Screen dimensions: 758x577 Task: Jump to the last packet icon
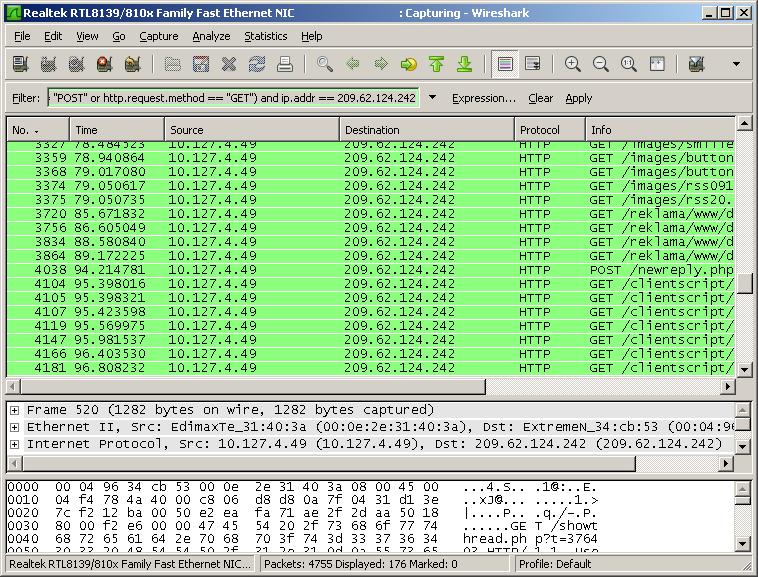pos(465,64)
